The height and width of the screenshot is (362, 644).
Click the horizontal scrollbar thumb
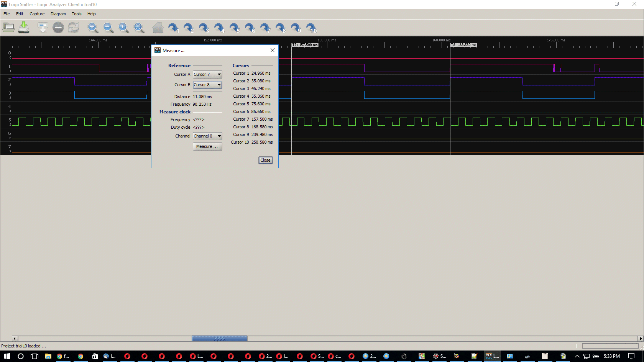(x=219, y=339)
